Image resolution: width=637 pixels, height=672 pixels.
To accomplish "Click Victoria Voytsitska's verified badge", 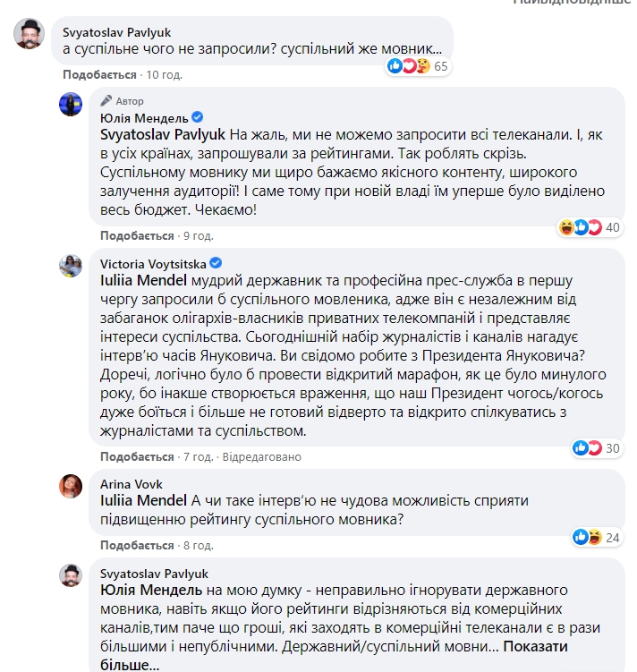I will pyautogui.click(x=216, y=264).
